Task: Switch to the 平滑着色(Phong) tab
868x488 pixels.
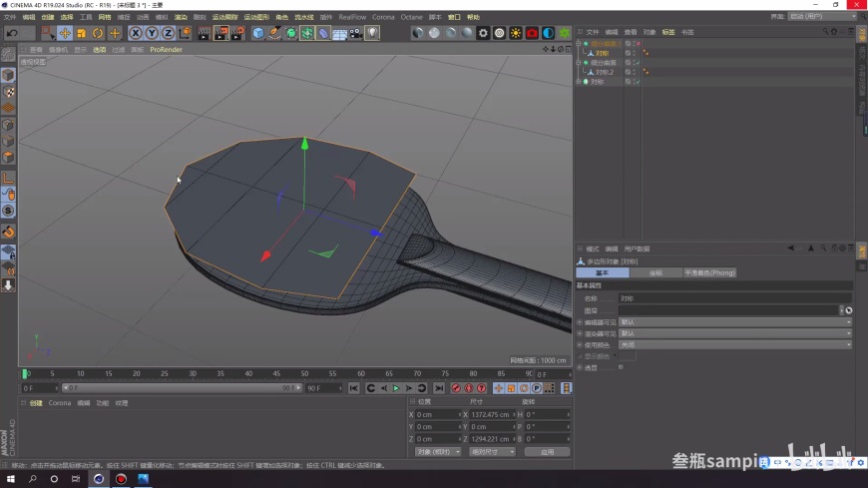Action: [x=709, y=273]
